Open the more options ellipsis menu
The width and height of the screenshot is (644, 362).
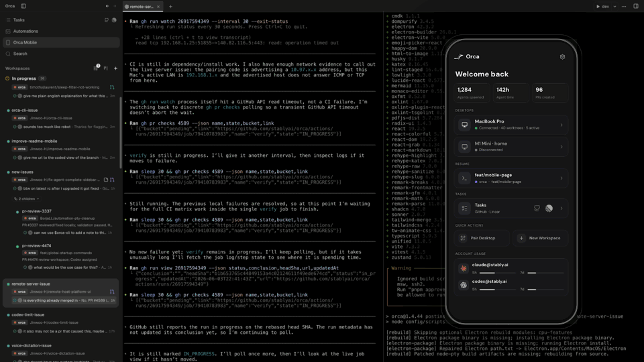(624, 7)
